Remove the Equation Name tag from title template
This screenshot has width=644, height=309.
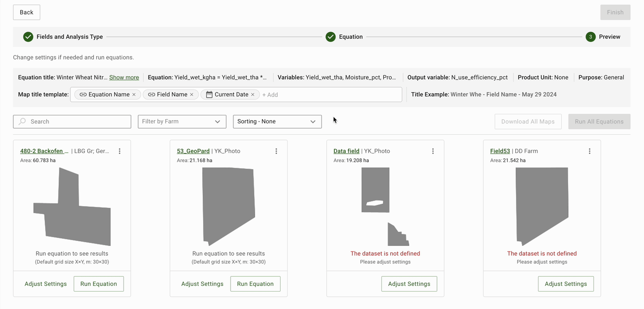[134, 95]
